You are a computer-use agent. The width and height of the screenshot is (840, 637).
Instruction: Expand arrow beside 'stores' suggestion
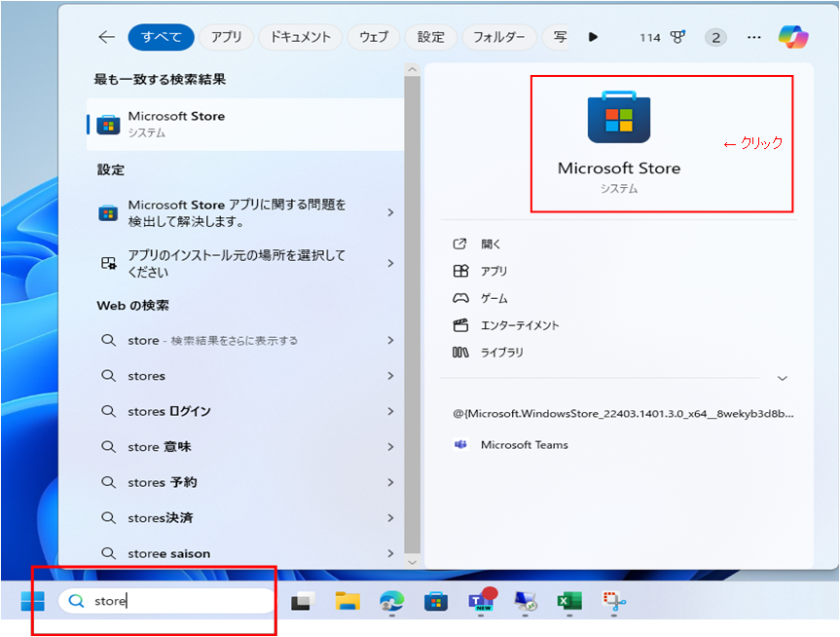(x=390, y=376)
